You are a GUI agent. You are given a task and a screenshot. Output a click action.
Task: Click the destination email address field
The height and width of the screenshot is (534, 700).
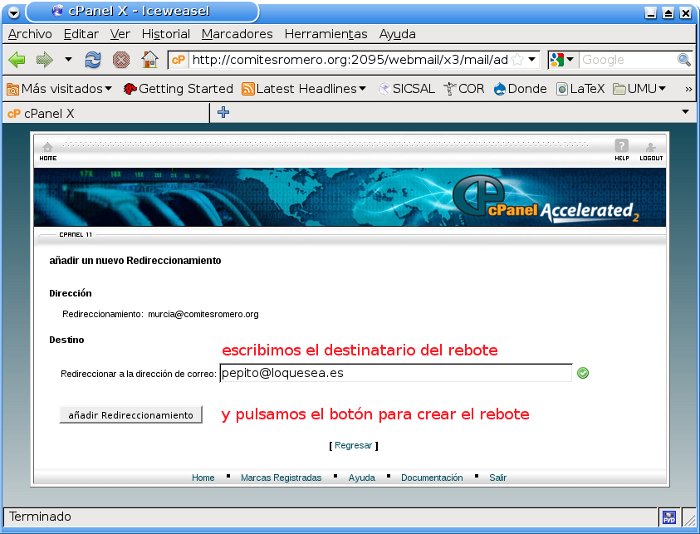(x=395, y=373)
